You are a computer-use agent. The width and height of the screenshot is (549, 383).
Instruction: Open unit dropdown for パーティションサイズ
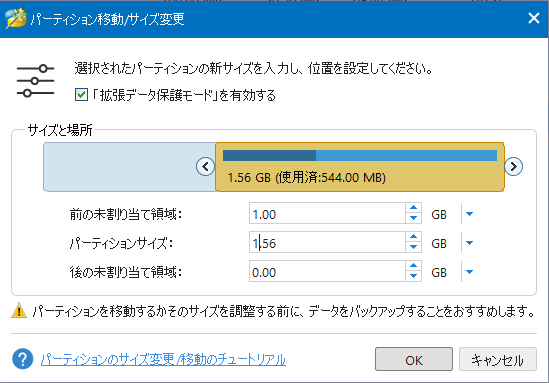tap(470, 243)
